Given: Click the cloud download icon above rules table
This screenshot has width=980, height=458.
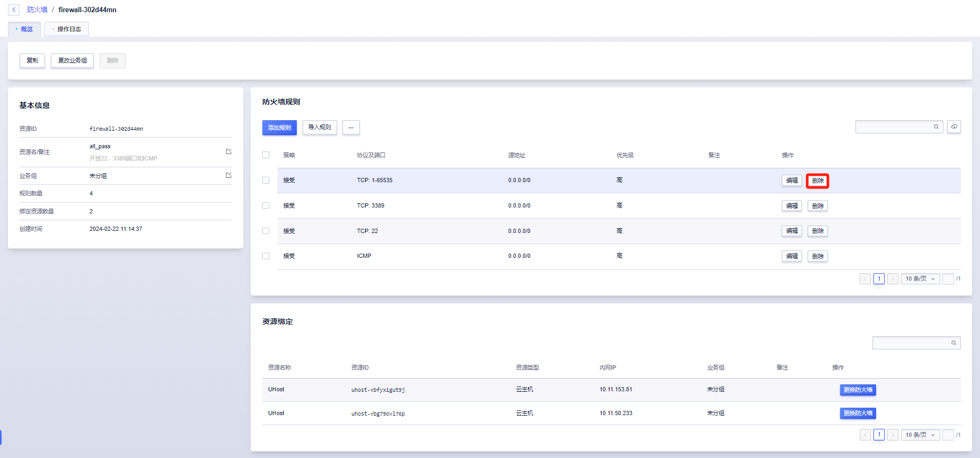Looking at the screenshot, I should [954, 127].
